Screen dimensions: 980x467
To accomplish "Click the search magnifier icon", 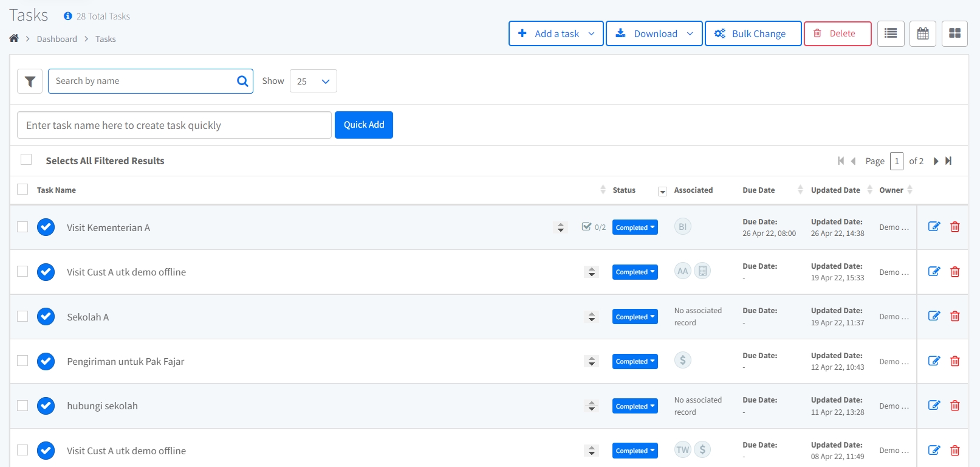I will coord(242,81).
